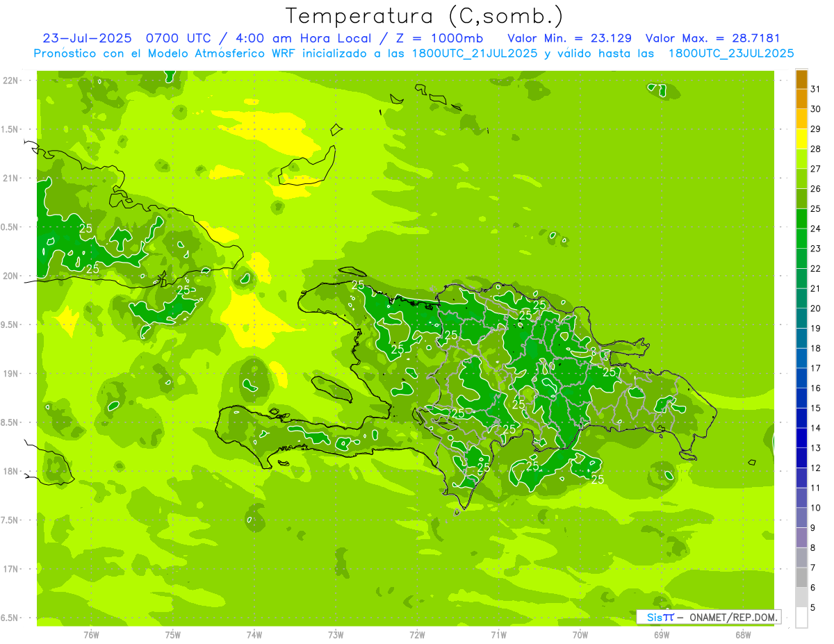Select the date text "23-Jul-2025"
The height and width of the screenshot is (644, 834).
pyautogui.click(x=87, y=38)
